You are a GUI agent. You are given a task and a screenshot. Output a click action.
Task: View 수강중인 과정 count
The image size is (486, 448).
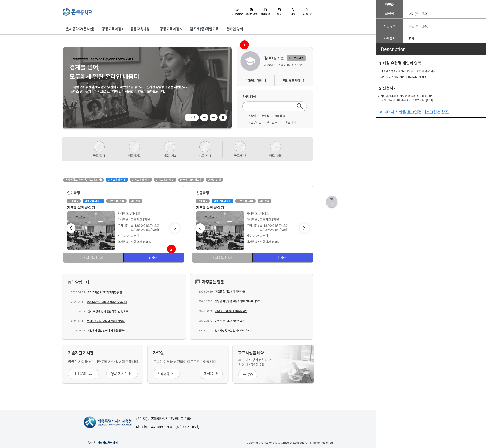click(x=256, y=80)
